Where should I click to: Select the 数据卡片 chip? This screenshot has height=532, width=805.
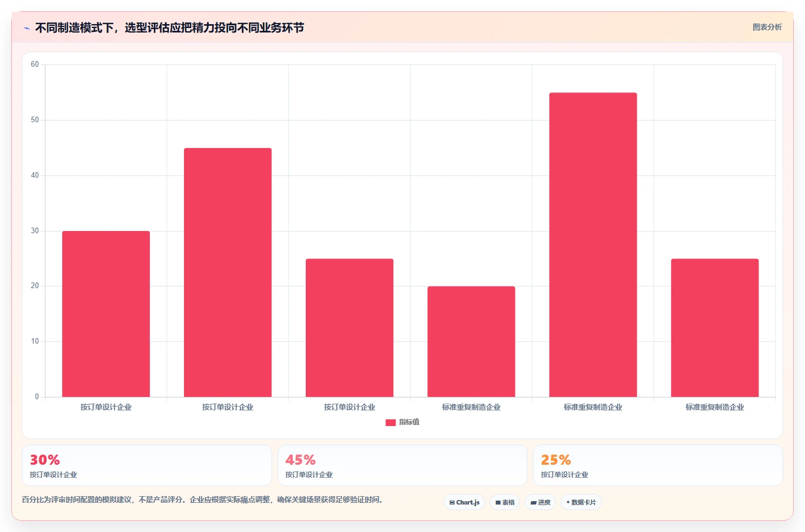(x=581, y=502)
